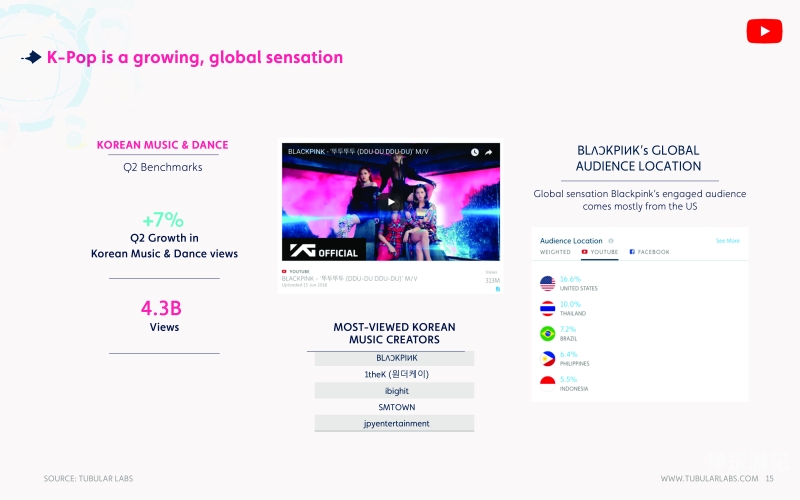Screen dimensions: 800x500
Task: Click the K-Pop slide title text
Action: pos(195,58)
